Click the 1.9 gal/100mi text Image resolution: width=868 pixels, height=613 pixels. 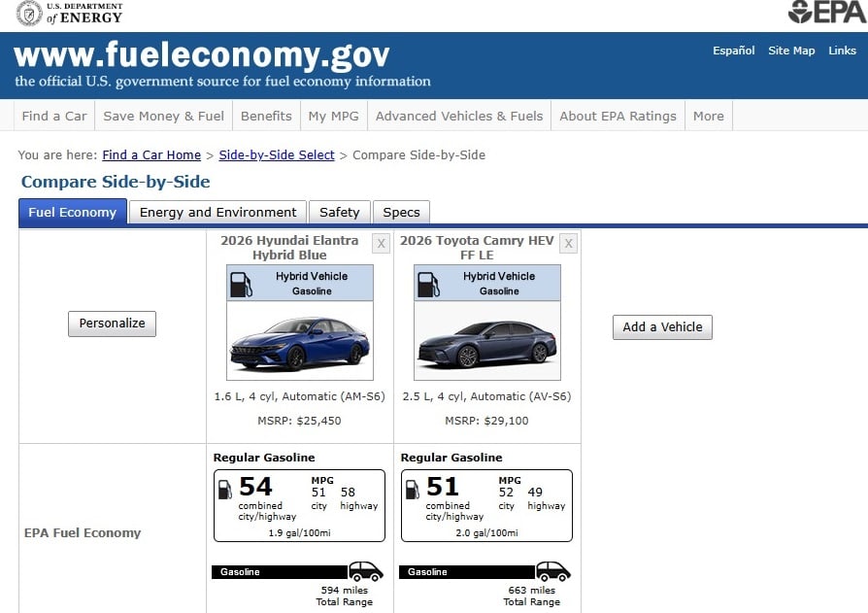pyautogui.click(x=299, y=532)
